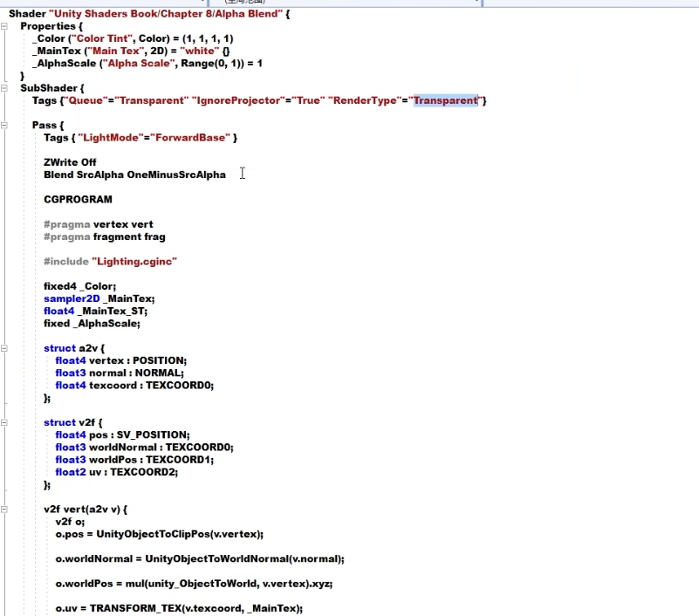
Task: Click the "LightMode" tag key
Action: pyautogui.click(x=111, y=138)
